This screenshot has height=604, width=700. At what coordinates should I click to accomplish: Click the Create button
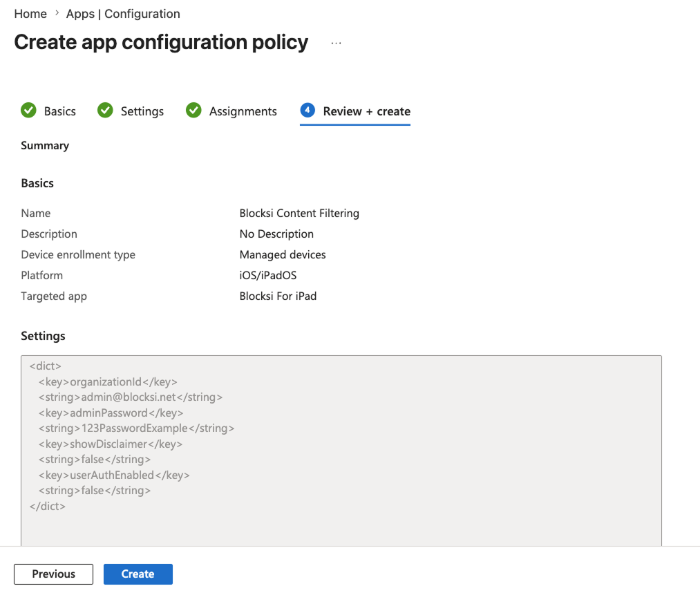point(138,574)
